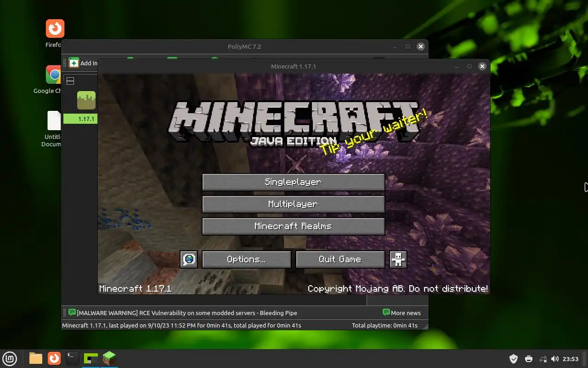Maximize the Minecraft 1.17.1 window
This screenshot has height=368, width=588.
pyautogui.click(x=469, y=66)
